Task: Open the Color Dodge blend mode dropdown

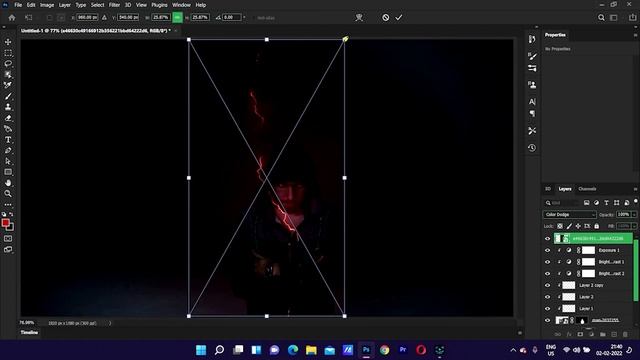Action: tap(569, 214)
